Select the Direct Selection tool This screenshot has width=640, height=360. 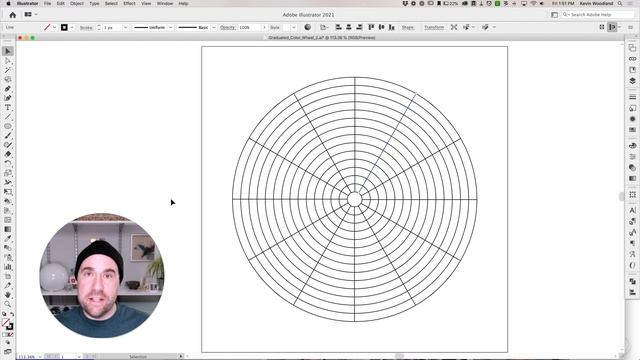tap(8, 60)
